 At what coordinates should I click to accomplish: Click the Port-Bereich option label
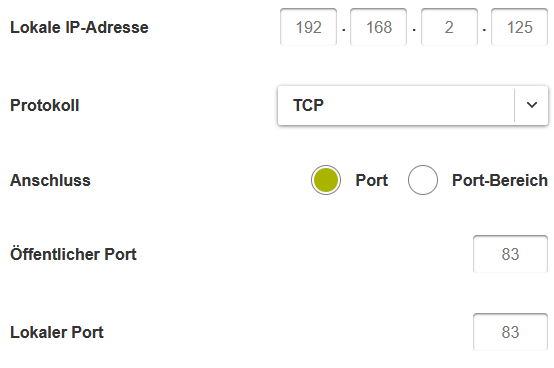tap(500, 180)
